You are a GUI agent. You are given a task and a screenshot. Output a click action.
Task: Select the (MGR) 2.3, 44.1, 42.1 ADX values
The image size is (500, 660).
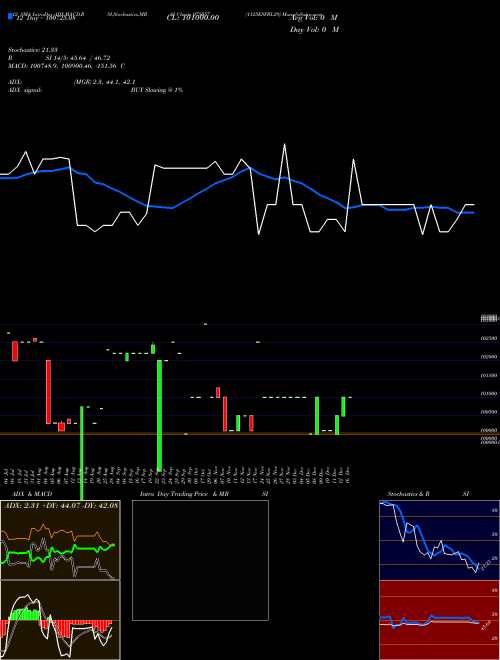[104, 82]
